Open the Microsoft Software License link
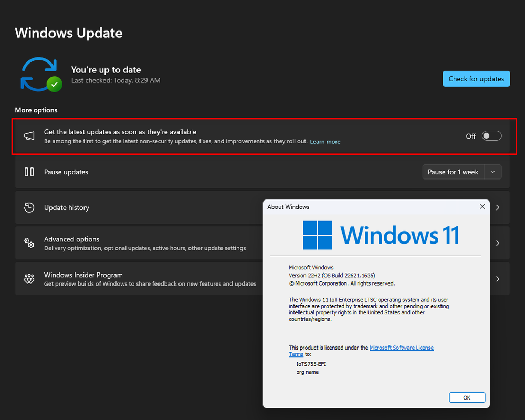The image size is (525, 420). pyautogui.click(x=402, y=348)
